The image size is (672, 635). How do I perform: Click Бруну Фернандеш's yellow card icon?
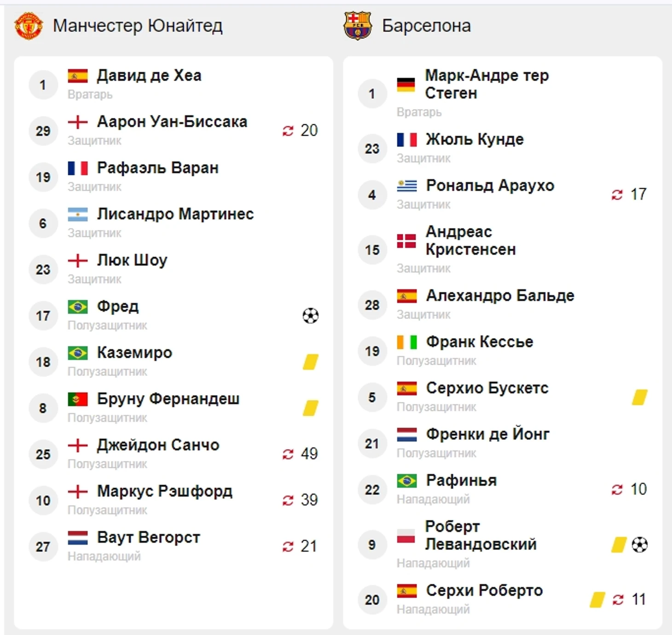(x=311, y=408)
